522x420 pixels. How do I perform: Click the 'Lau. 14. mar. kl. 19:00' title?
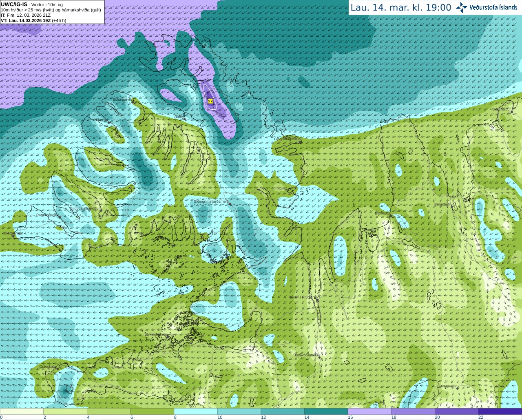(x=401, y=8)
